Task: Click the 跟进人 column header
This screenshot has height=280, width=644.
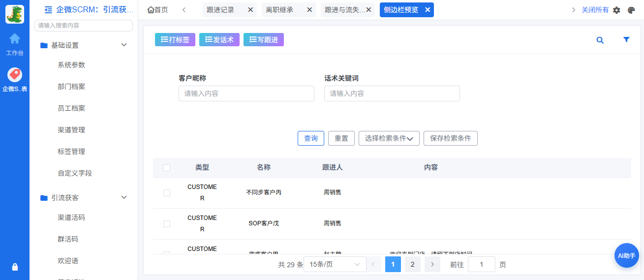Action: point(333,167)
